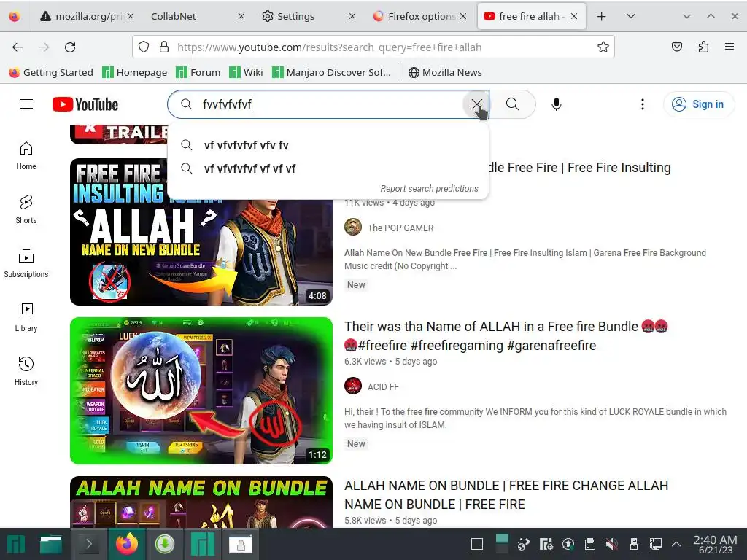Click Firefox icon in taskbar
Viewport: 747px width, 560px height.
click(x=126, y=544)
